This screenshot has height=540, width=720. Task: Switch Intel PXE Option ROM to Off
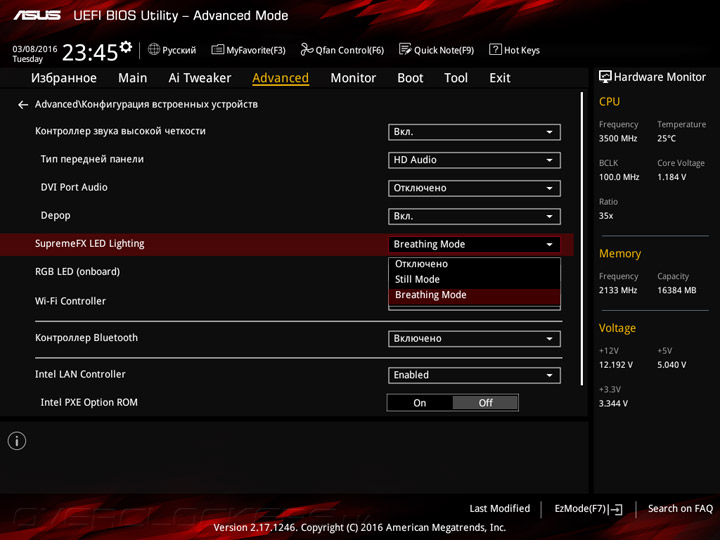click(485, 403)
